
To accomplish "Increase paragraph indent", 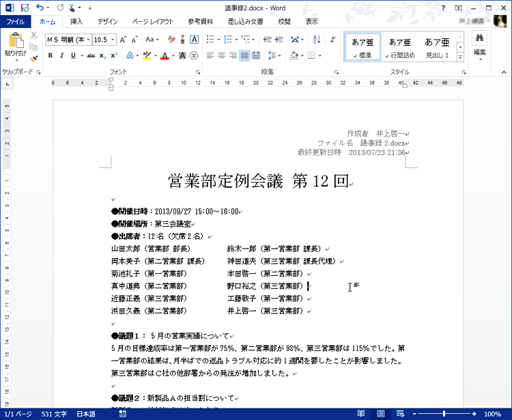I will pos(279,40).
